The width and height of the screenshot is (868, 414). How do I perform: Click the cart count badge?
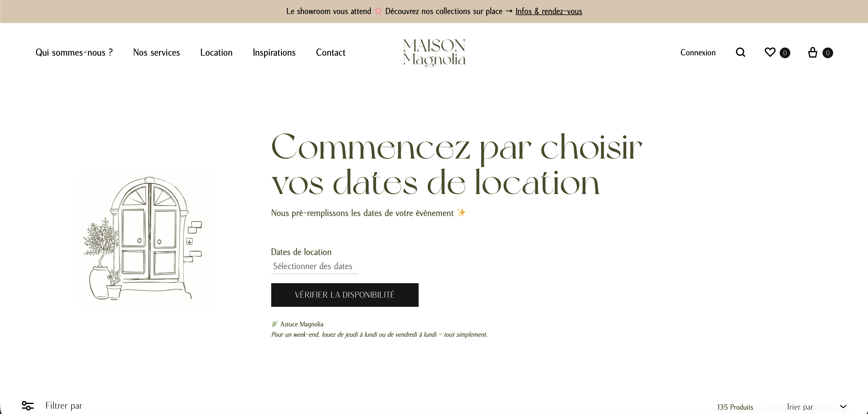[828, 53]
